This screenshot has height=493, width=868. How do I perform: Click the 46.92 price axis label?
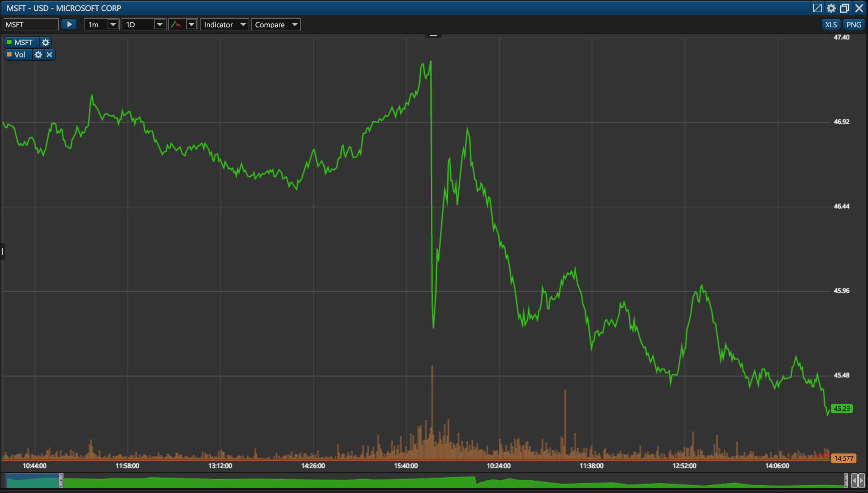[x=841, y=122]
